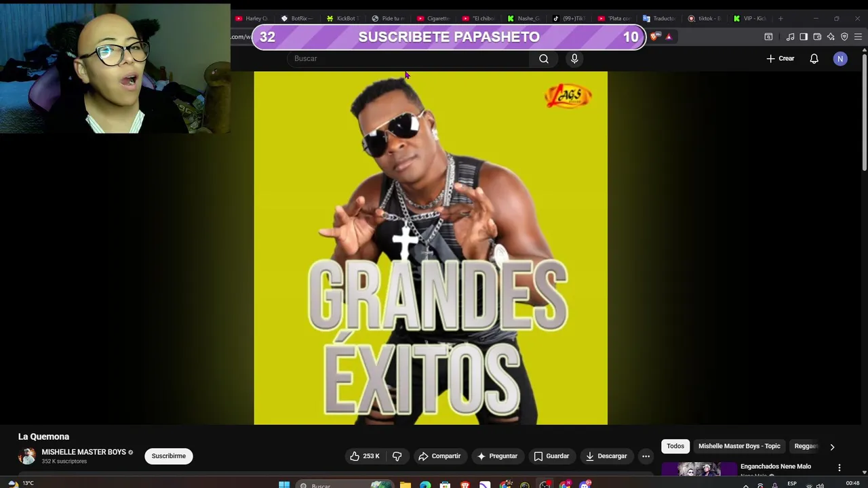Image resolution: width=868 pixels, height=488 pixels.
Task: Open the three-dot more actions menu
Action: [x=646, y=456]
